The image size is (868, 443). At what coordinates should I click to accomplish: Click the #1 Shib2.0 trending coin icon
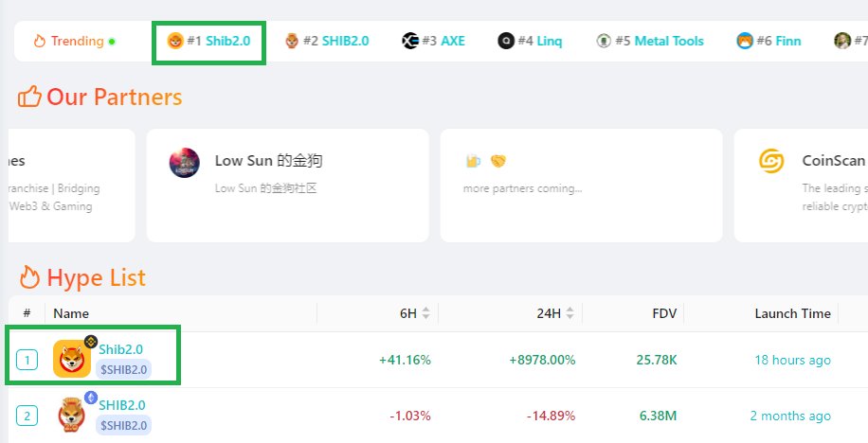click(175, 41)
